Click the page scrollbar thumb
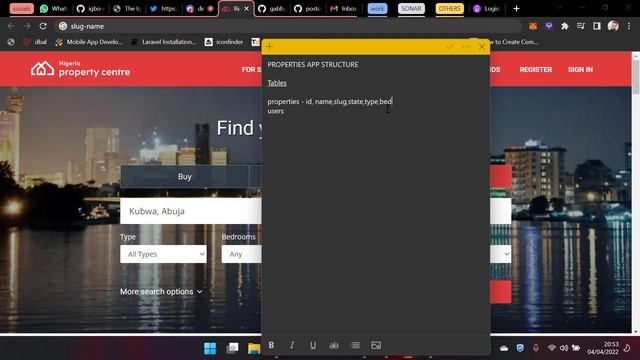The height and width of the screenshot is (360, 640). coord(636,77)
